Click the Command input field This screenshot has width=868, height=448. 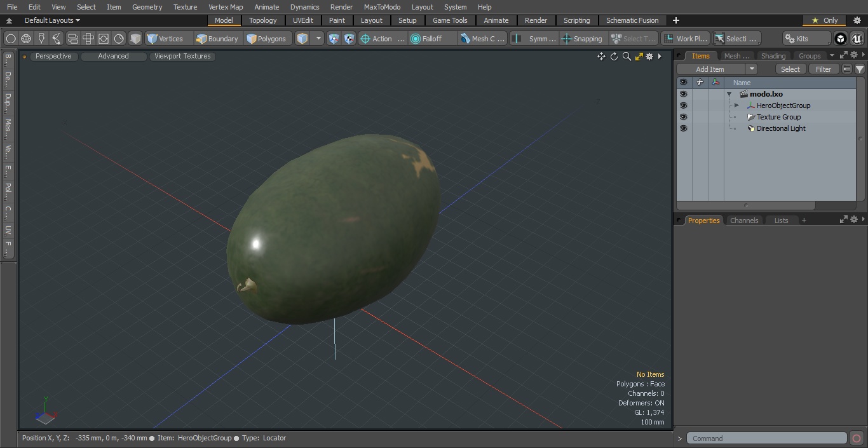point(767,438)
